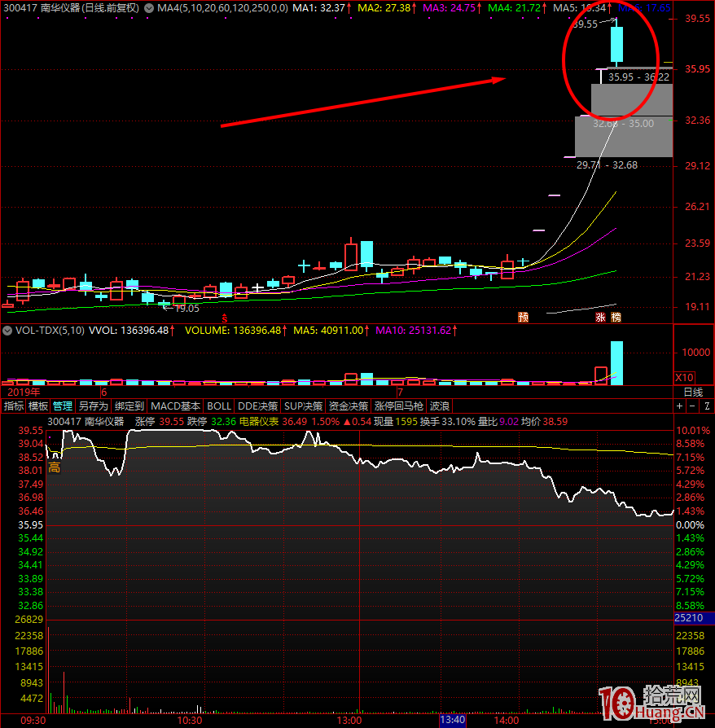Viewport: 715px width, 728px height.
Task: Open the 模板 tab
Action: click(38, 406)
